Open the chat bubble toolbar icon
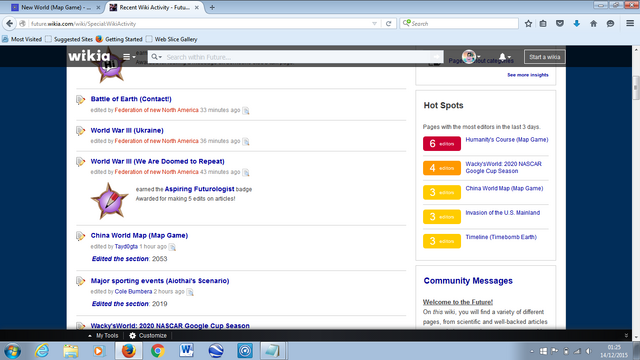The width and height of the screenshot is (640, 360). click(610, 24)
